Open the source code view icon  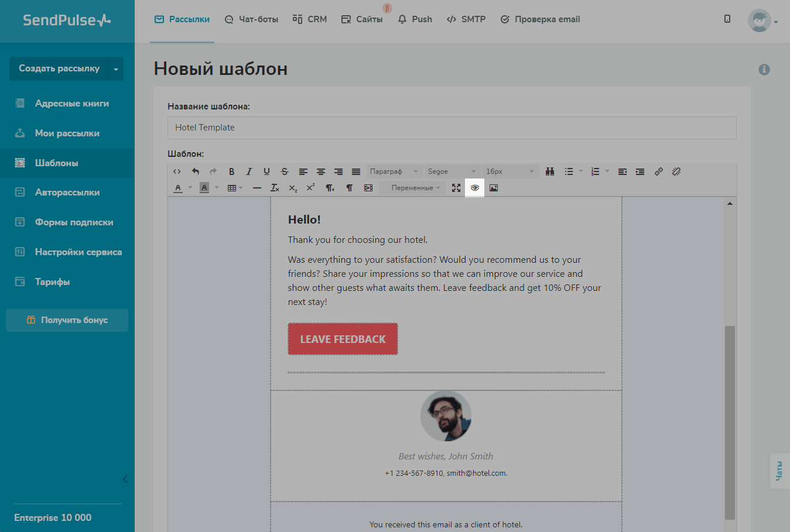coord(177,171)
